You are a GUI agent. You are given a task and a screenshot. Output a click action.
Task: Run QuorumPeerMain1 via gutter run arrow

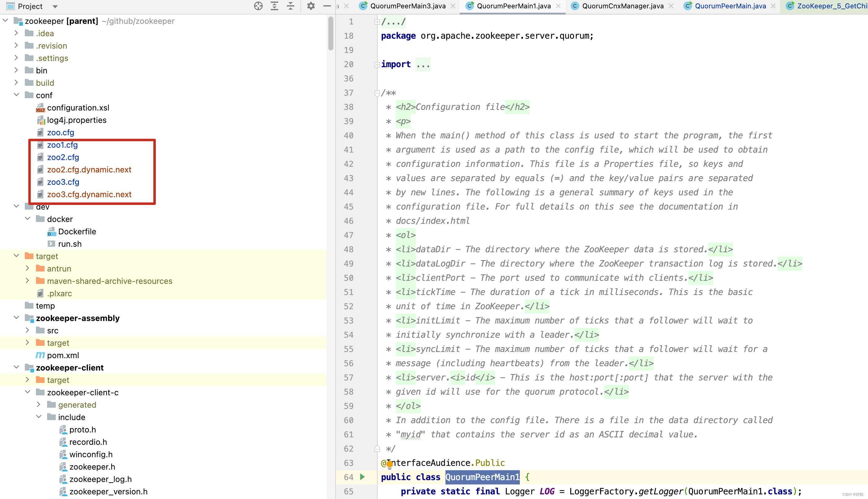pyautogui.click(x=362, y=477)
